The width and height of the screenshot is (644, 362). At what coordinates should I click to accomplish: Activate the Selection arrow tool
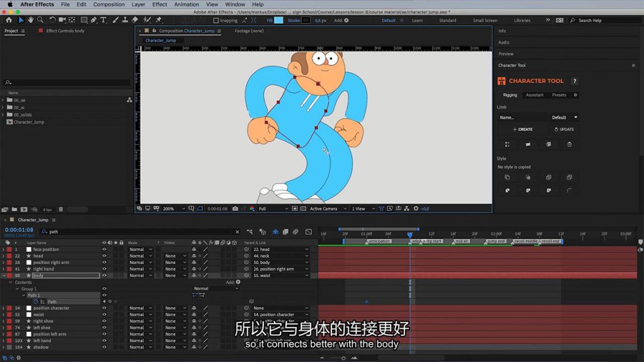21,19
